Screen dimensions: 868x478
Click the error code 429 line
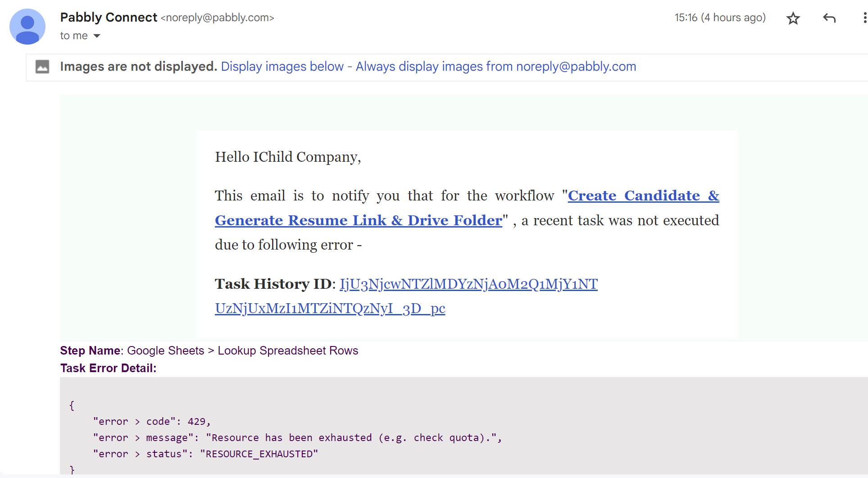coord(152,421)
